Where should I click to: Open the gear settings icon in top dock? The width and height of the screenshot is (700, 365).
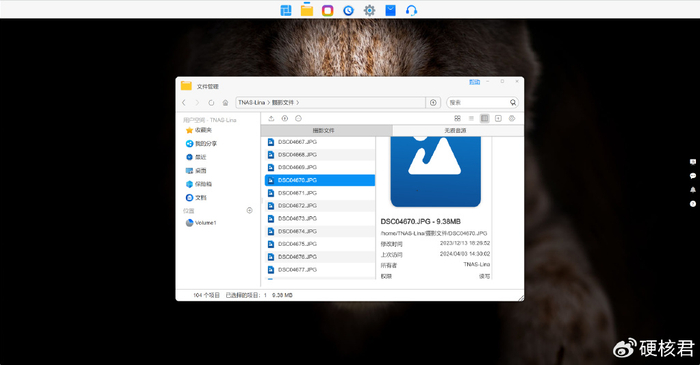[x=369, y=10]
